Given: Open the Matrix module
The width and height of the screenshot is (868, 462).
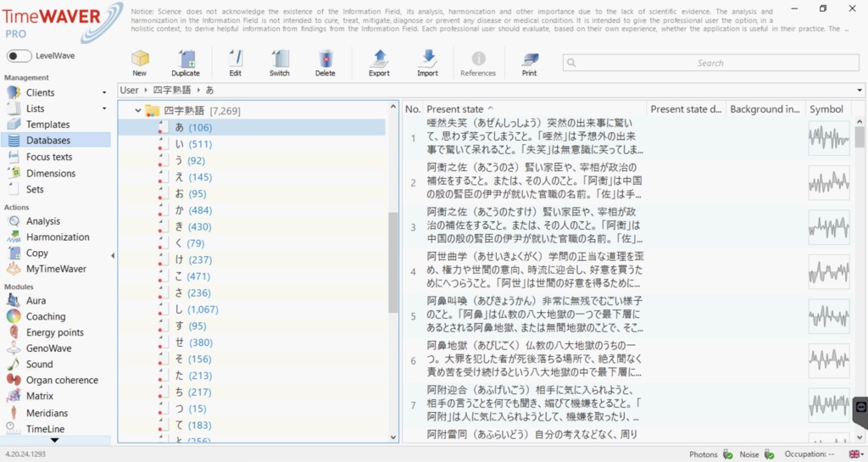Looking at the screenshot, I should tap(40, 396).
